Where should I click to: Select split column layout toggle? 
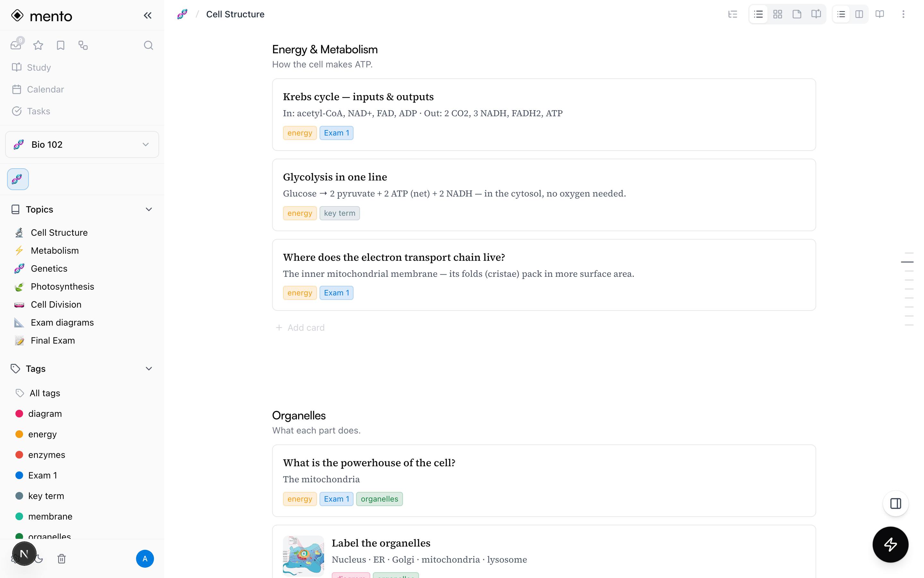pos(859,14)
